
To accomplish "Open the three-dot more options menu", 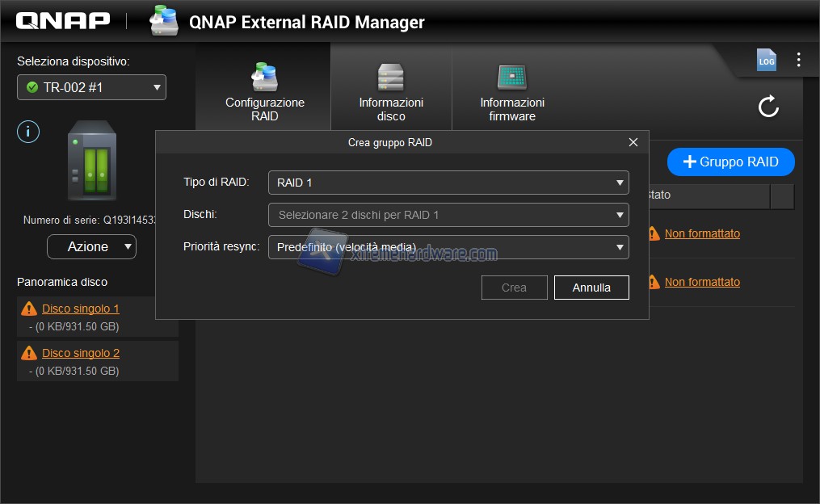I will [798, 60].
